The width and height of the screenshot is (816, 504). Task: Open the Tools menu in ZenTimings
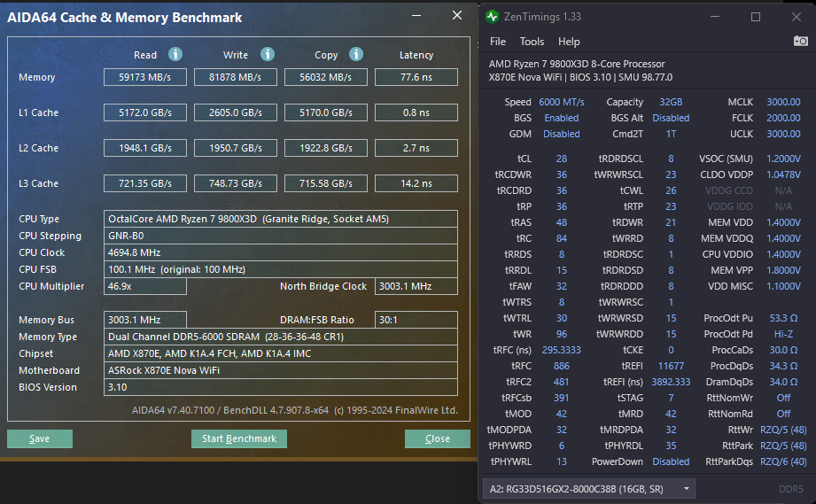[x=532, y=42]
